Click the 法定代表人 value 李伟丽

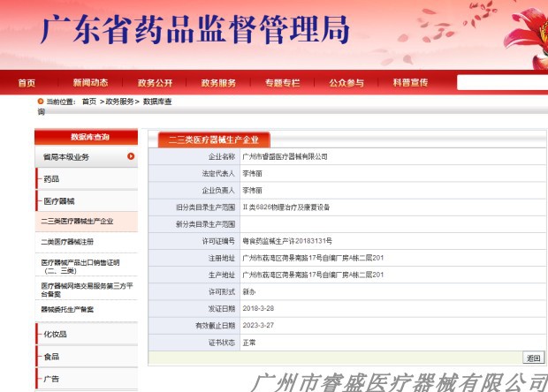coord(252,173)
